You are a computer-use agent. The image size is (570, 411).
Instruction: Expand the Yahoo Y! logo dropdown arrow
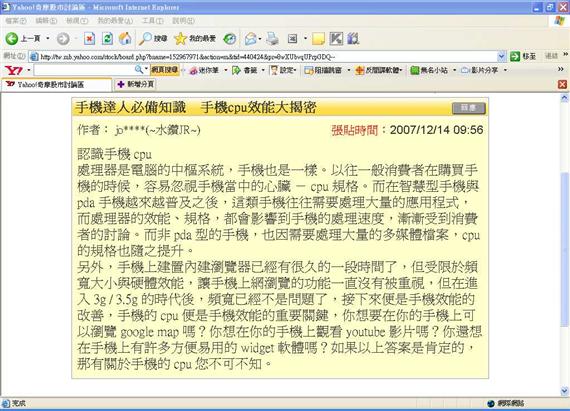coord(28,70)
